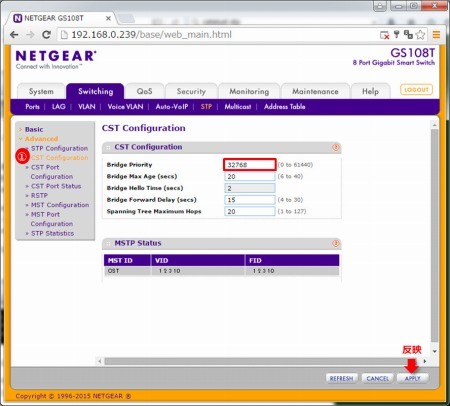Click the NETGEAR logo
This screenshot has height=406, width=450.
tap(56, 59)
